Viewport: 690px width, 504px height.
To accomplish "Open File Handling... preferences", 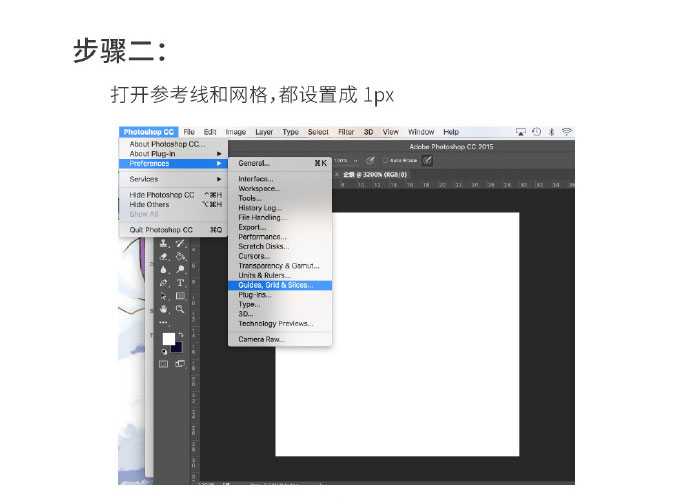I will [x=280, y=217].
